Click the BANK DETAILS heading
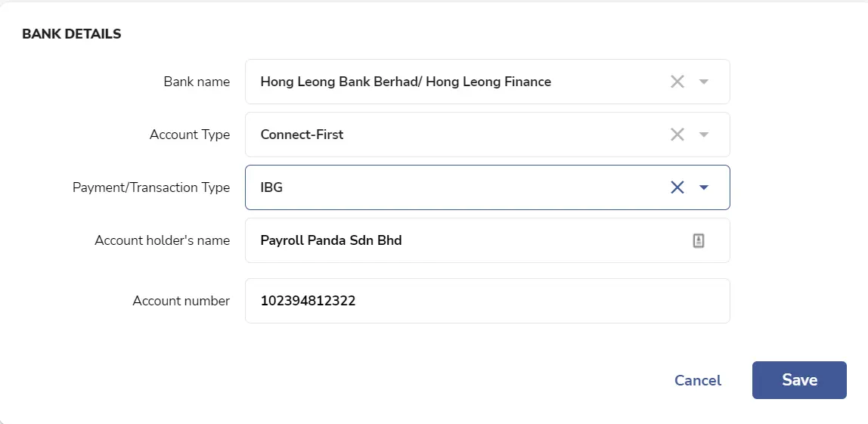The width and height of the screenshot is (868, 424). coord(71,34)
